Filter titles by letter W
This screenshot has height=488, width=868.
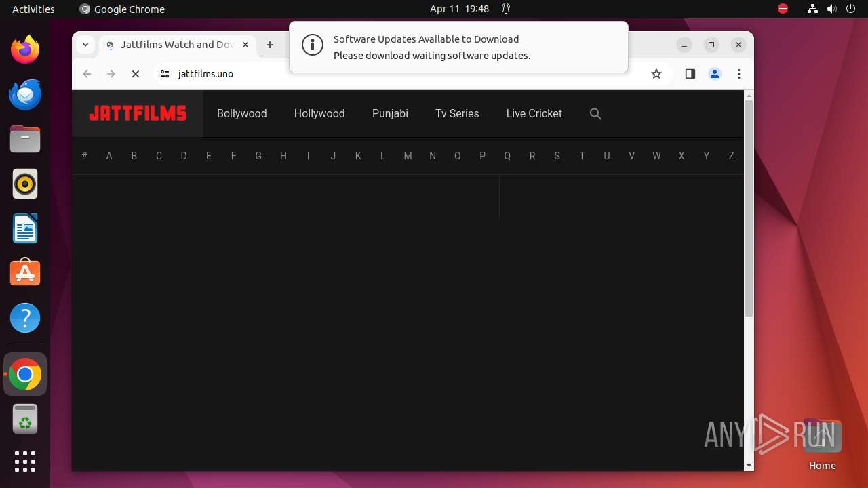(x=656, y=156)
